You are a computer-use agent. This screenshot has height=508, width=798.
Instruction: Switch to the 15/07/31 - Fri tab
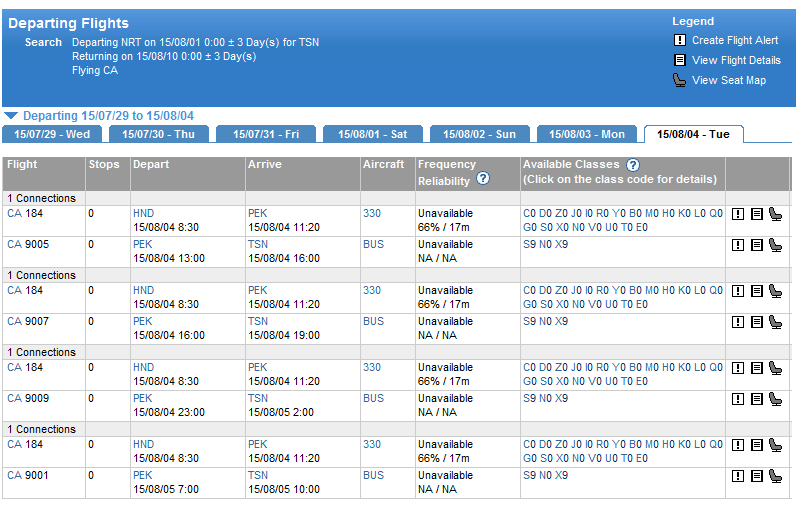(266, 134)
